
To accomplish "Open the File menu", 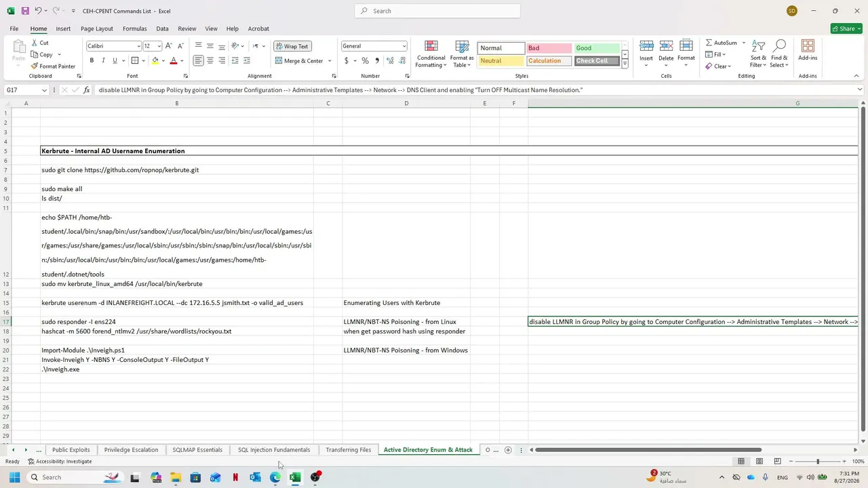I will (14, 28).
